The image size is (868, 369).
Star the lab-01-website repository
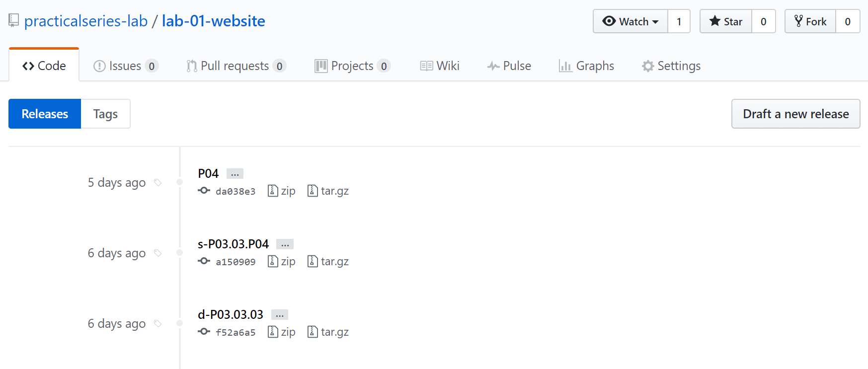tap(726, 21)
